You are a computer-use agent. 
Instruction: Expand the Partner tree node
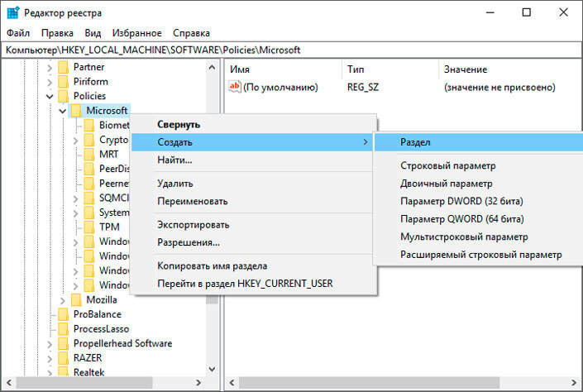(50, 68)
